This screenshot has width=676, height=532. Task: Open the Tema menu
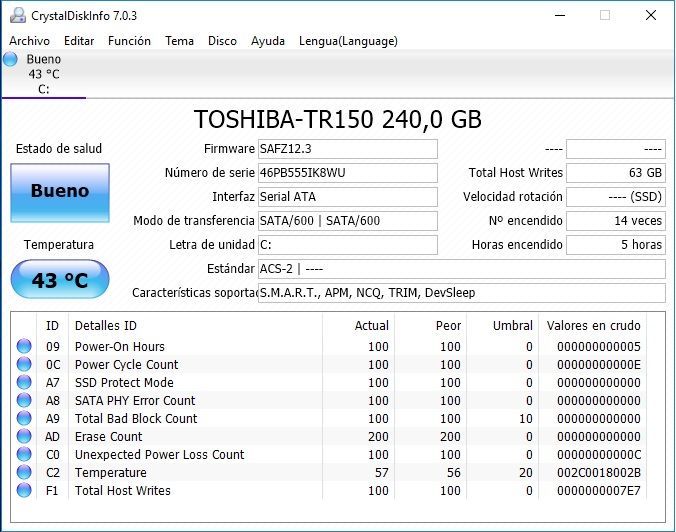tap(179, 41)
